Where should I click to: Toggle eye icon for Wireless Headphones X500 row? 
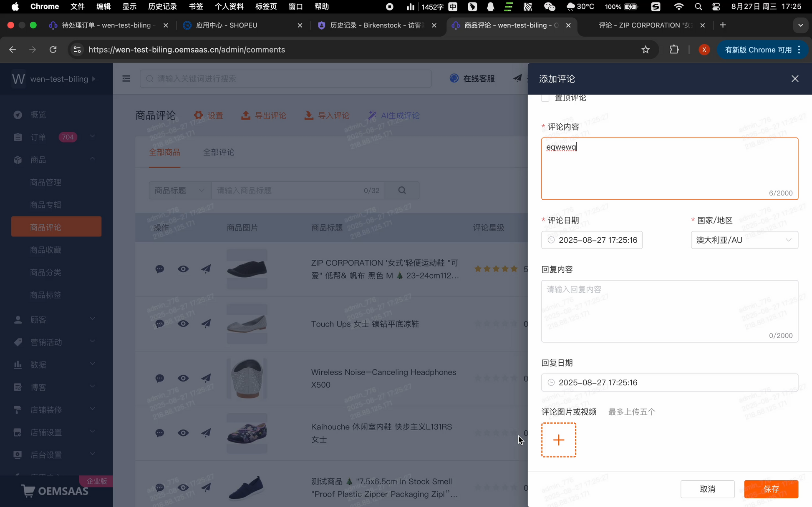click(x=183, y=378)
